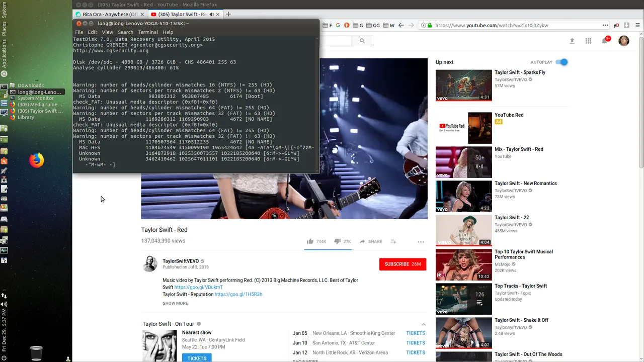Viewport: 644px width, 362px height.
Task: Open the video's more actions ellipsis
Action: (x=421, y=242)
